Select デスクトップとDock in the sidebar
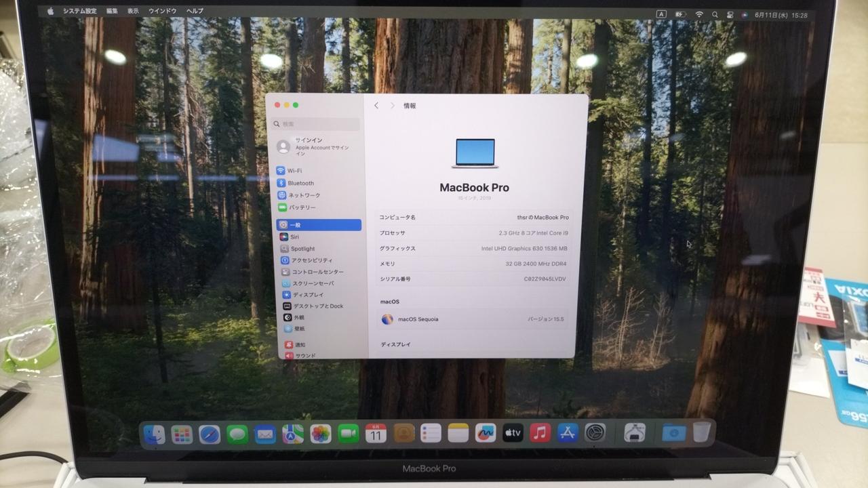868x488 pixels. tap(317, 306)
